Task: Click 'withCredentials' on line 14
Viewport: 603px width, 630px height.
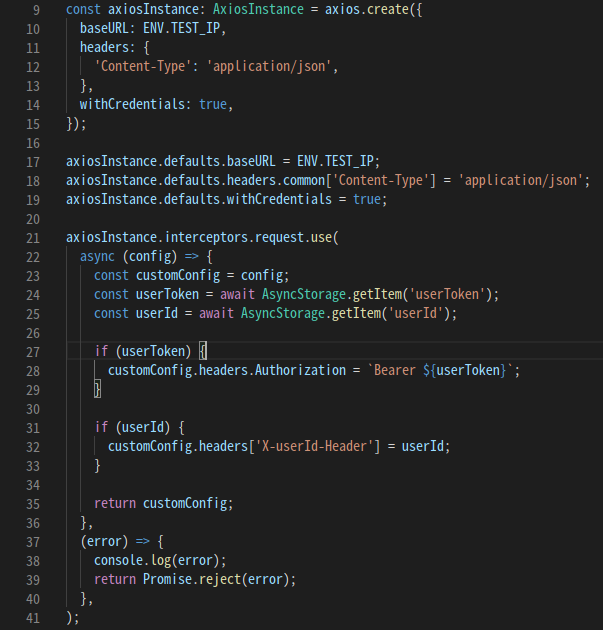Action: [132, 104]
